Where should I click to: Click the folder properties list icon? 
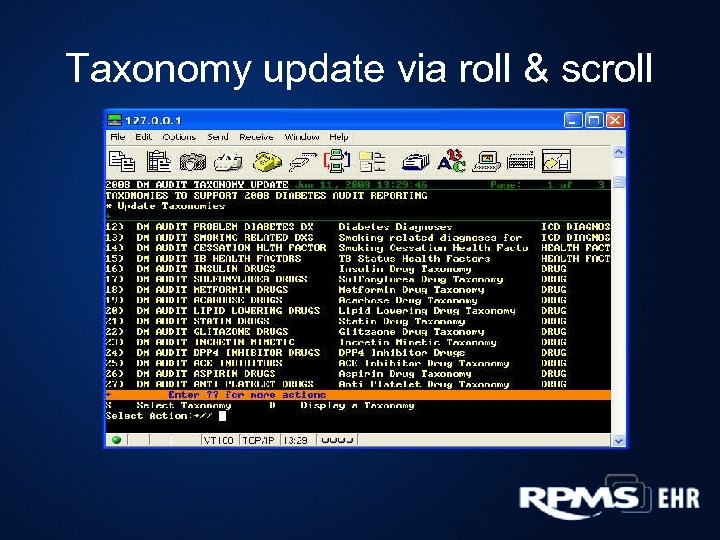372,162
